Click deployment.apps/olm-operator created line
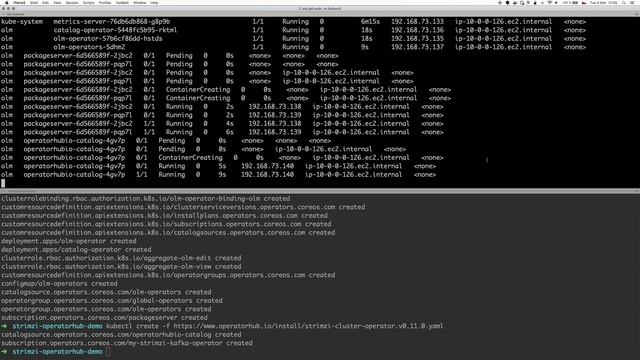Image resolution: width=640 pixels, height=360 pixels. tap(69, 241)
